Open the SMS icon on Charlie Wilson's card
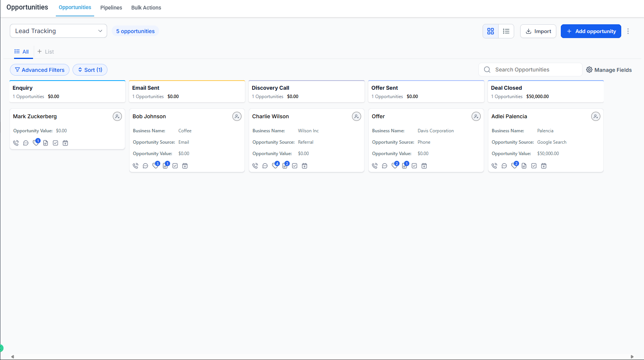 (x=265, y=165)
